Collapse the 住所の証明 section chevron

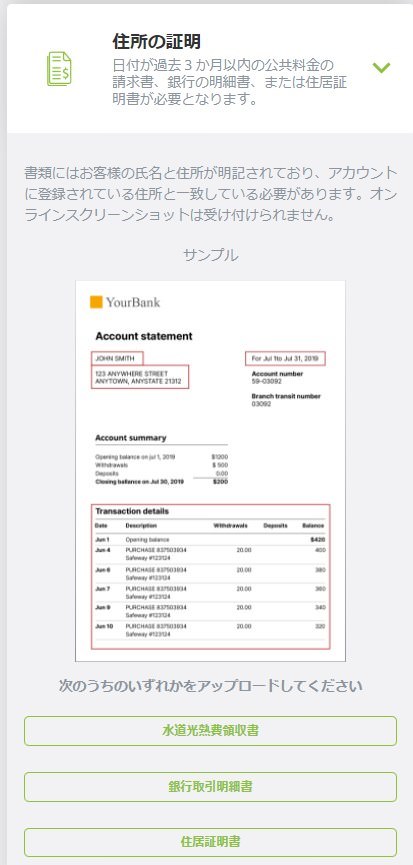point(381,68)
